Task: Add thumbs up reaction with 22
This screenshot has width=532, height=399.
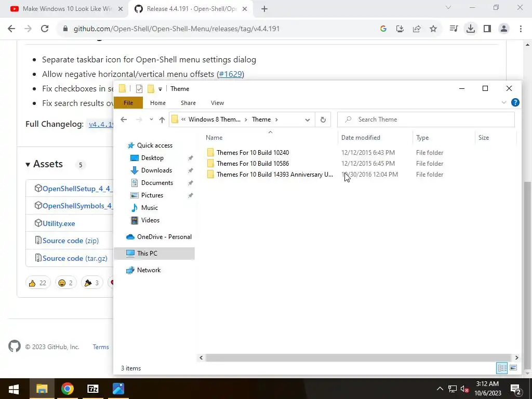Action: point(38,283)
